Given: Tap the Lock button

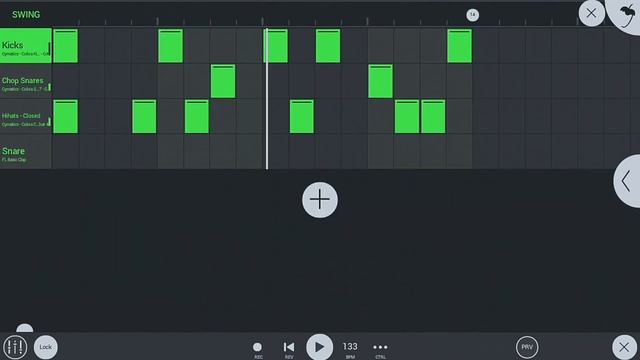Looking at the screenshot, I should click(x=46, y=347).
